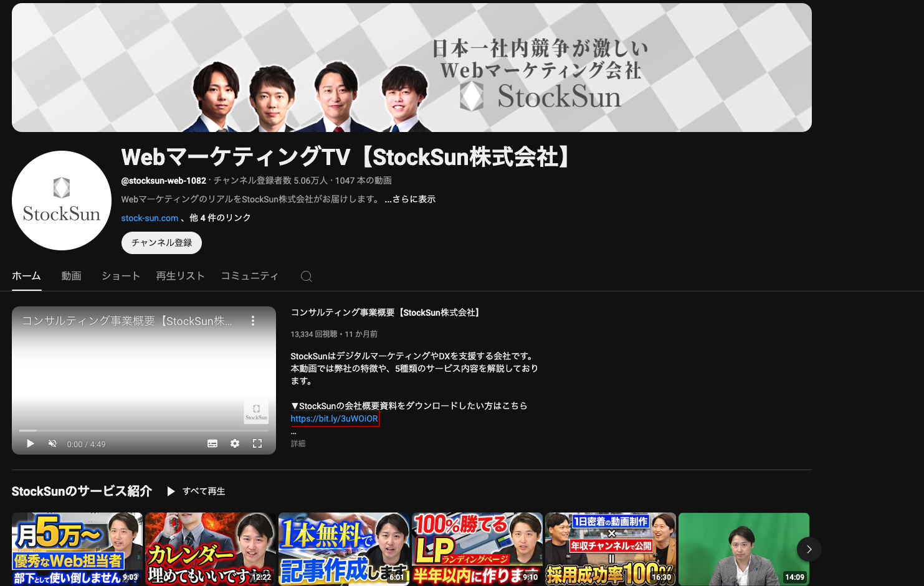Toggle subtitles on the featured video
The height and width of the screenshot is (586, 924).
coord(212,444)
